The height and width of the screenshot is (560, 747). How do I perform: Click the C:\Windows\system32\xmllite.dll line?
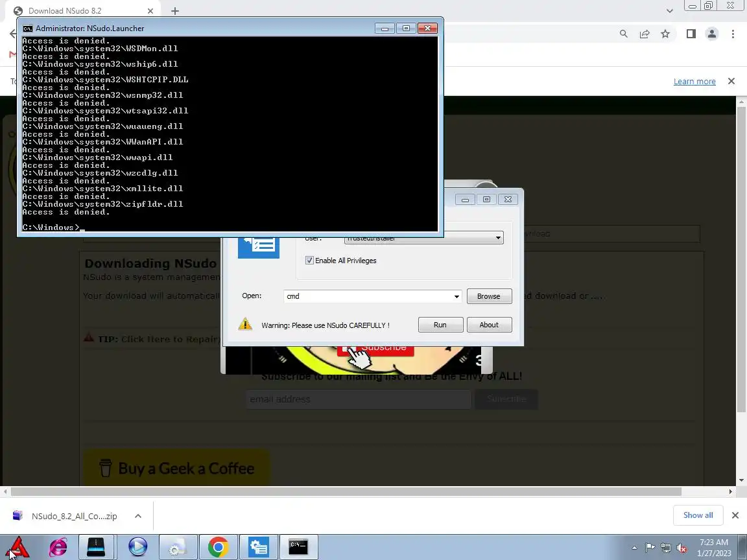(x=102, y=188)
